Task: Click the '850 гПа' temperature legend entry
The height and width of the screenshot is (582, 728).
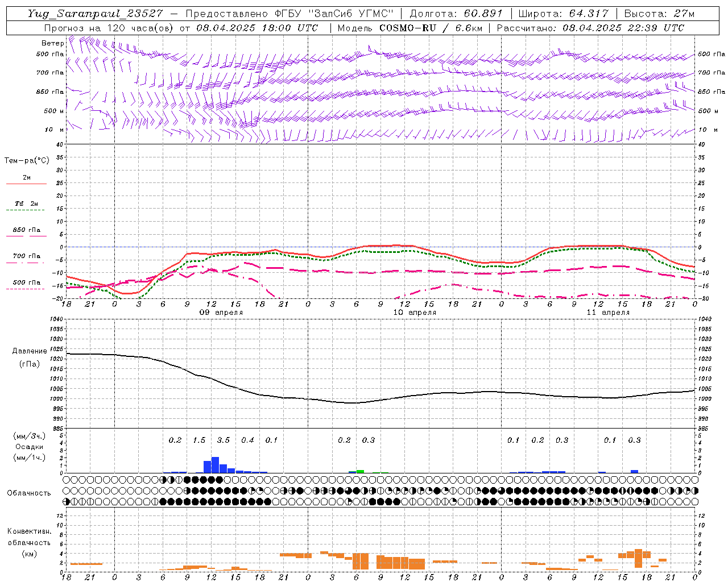Action: pyautogui.click(x=27, y=230)
